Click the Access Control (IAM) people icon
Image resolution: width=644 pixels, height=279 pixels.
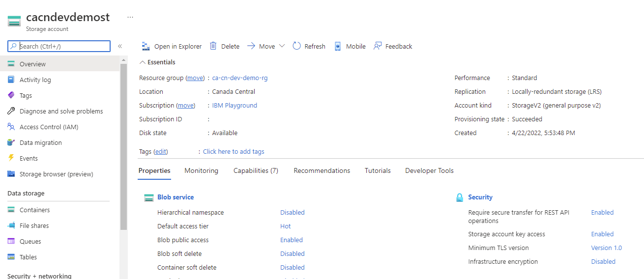(x=11, y=127)
